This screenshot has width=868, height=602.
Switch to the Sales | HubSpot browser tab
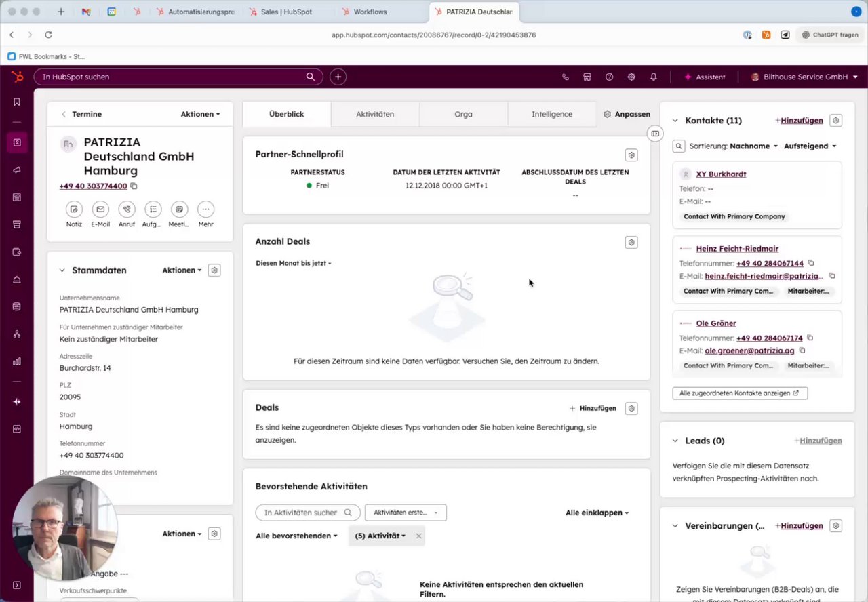286,12
